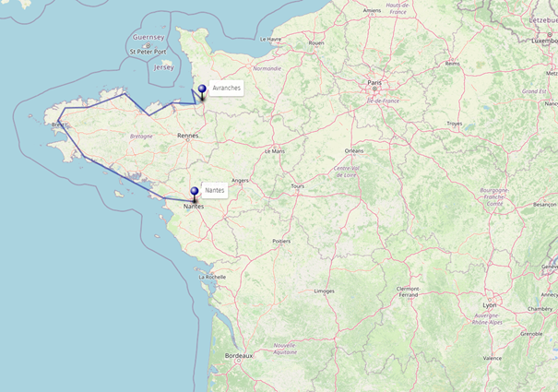Select the Avranches tooltip label
Screen dimensions: 558x392
point(226,88)
